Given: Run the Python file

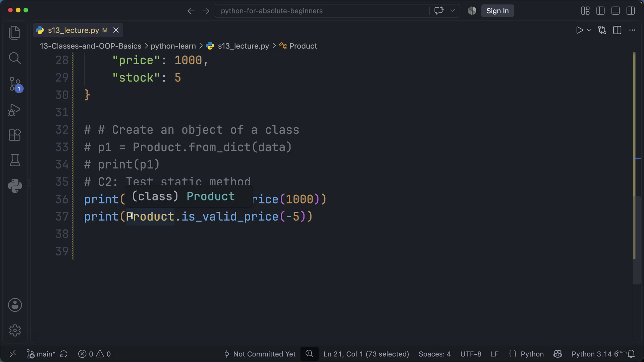Looking at the screenshot, I should pos(579,30).
